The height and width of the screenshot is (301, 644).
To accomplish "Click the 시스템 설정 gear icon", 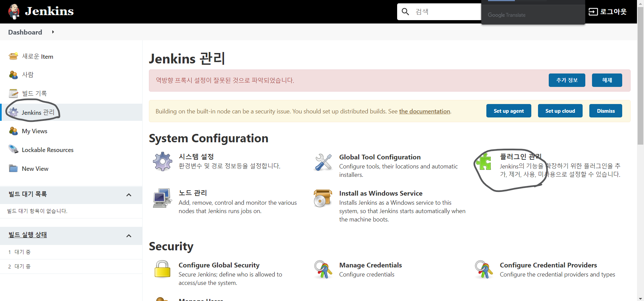I will pos(163,161).
